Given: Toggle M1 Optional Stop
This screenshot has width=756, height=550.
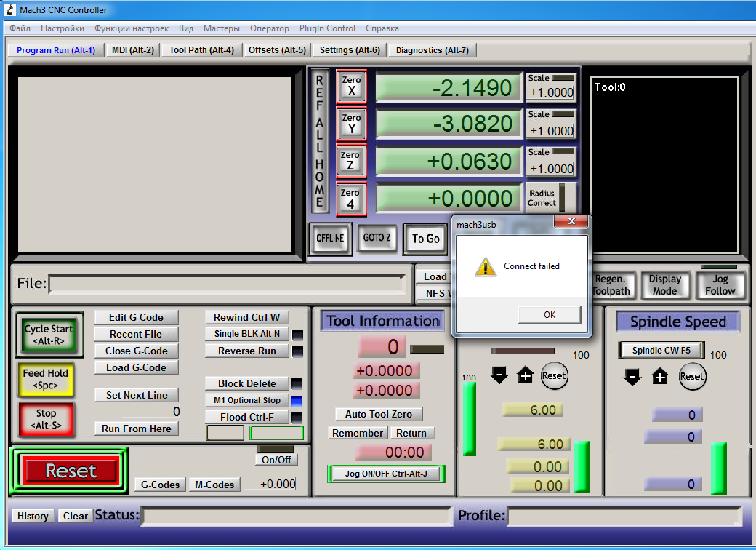Looking at the screenshot, I should (246, 400).
